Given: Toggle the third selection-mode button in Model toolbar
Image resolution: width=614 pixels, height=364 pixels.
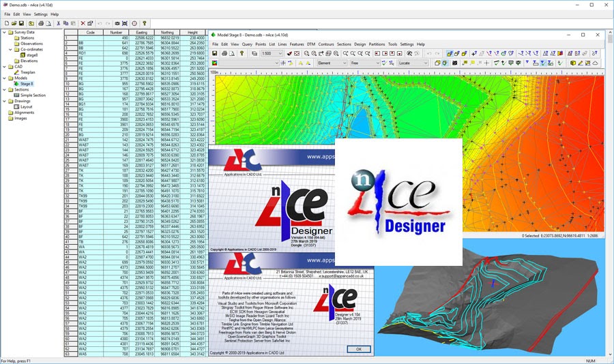Looking at the screenshot, I should tap(465, 53).
